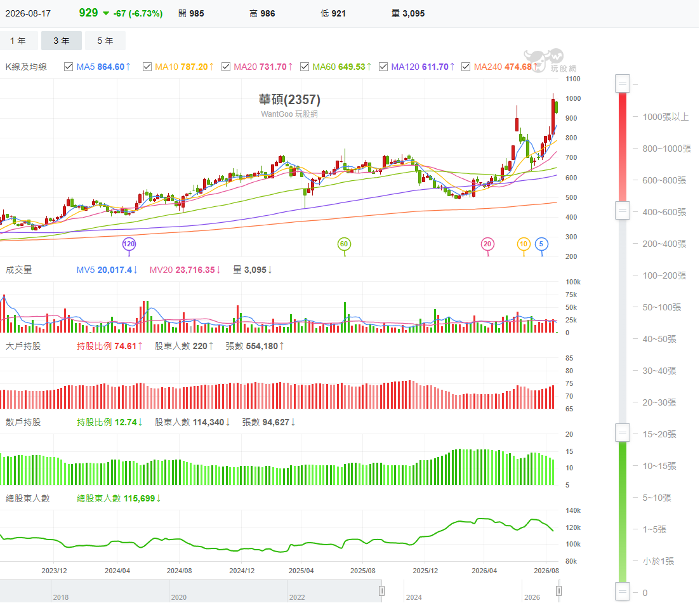Image resolution: width=700 pixels, height=603 pixels.
Task: Click the 50~100張 level label
Action: tap(662, 307)
